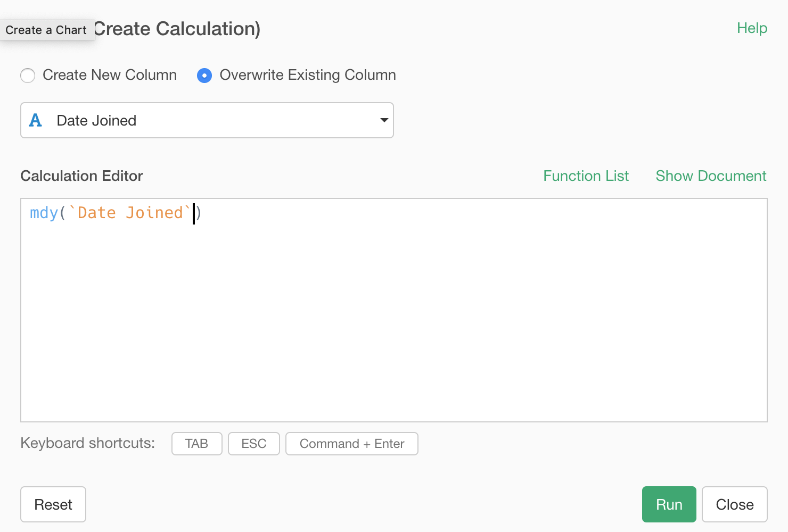Select the Create New Column radio button

point(28,76)
